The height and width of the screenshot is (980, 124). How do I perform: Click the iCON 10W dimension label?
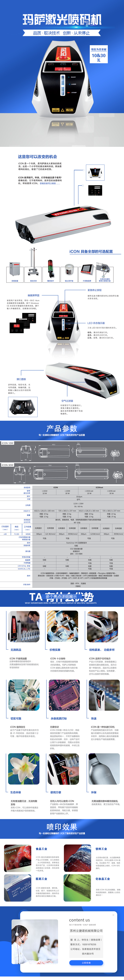pos(7,443)
